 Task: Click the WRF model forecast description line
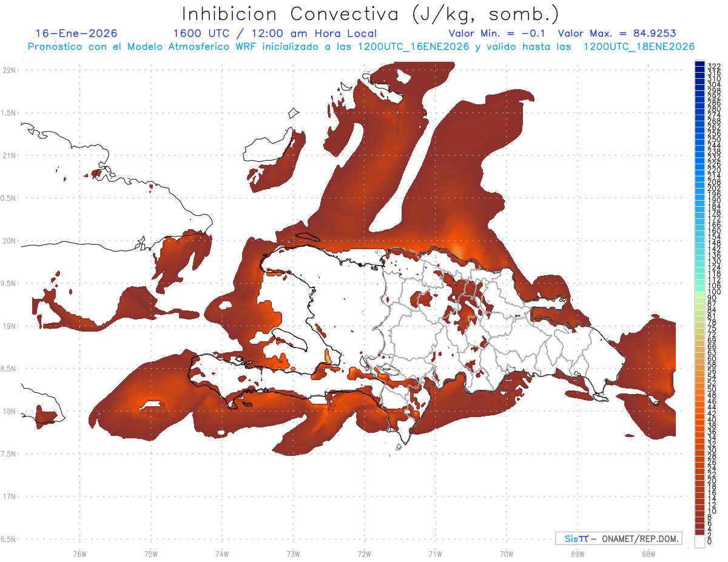click(361, 47)
